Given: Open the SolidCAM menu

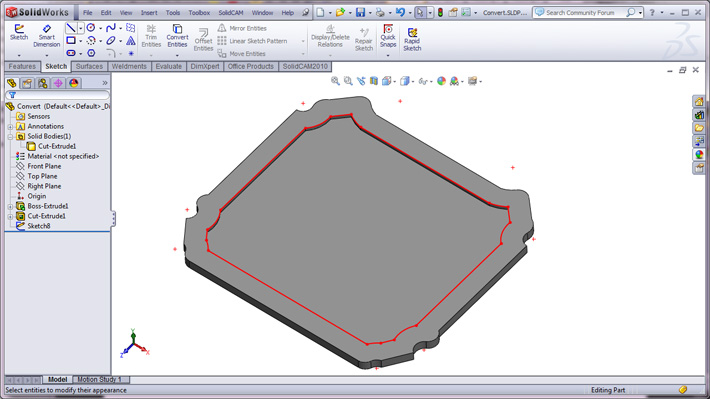Looking at the screenshot, I should [230, 13].
